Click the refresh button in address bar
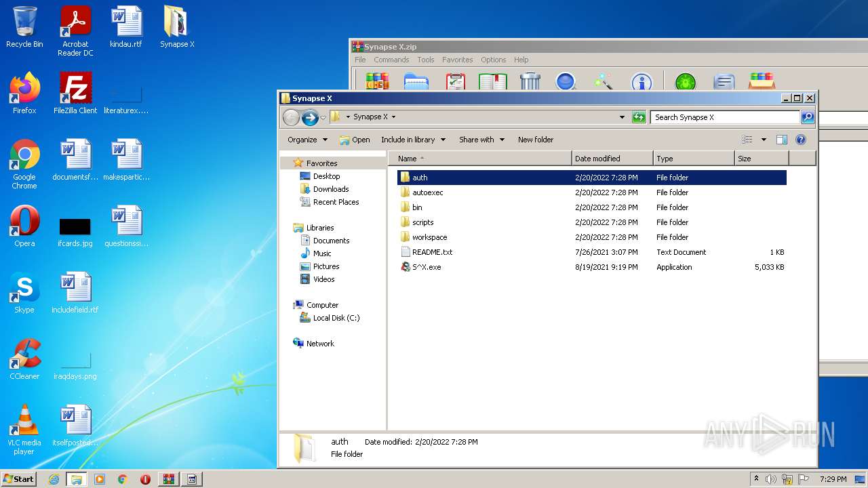The image size is (868, 488). coord(639,117)
